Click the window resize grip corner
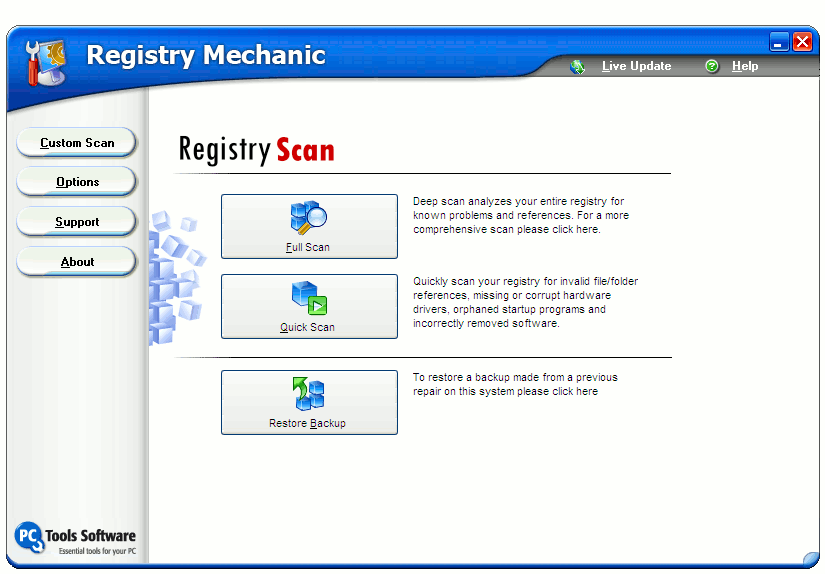The width and height of the screenshot is (825, 574). pyautogui.click(x=811, y=559)
